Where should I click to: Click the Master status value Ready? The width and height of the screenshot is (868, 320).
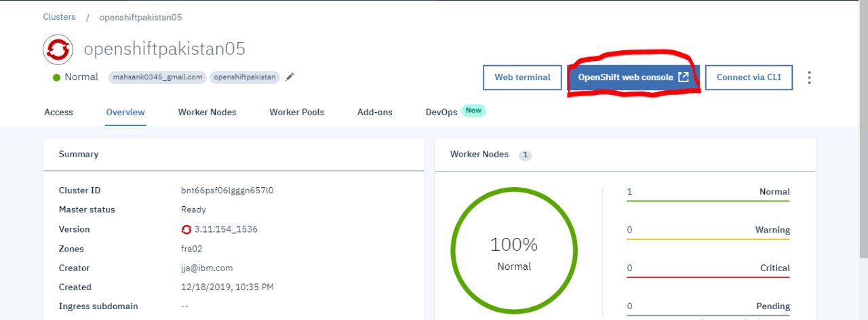pyautogui.click(x=193, y=209)
